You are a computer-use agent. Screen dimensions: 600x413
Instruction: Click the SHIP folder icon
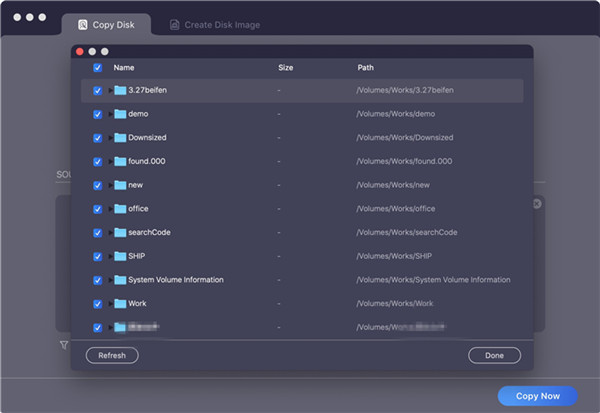click(120, 256)
